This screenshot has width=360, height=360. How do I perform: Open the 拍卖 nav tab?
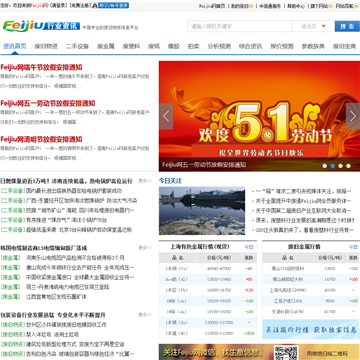coord(193,46)
